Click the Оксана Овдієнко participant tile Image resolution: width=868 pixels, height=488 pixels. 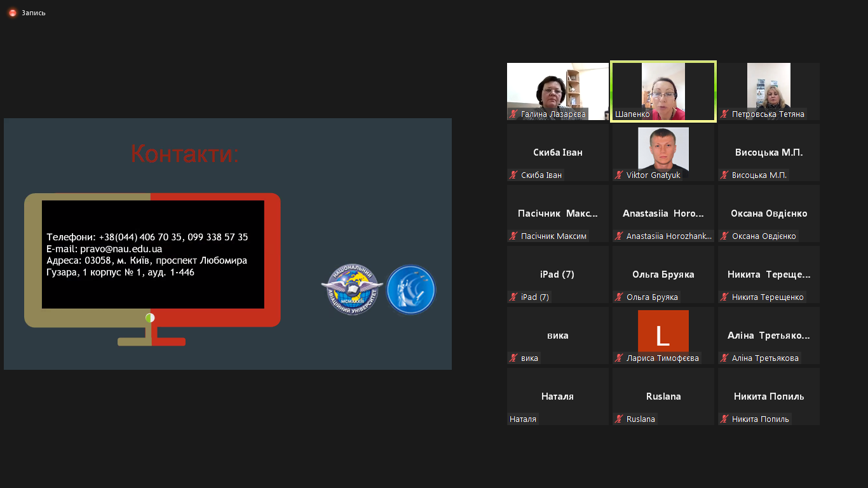(768, 213)
